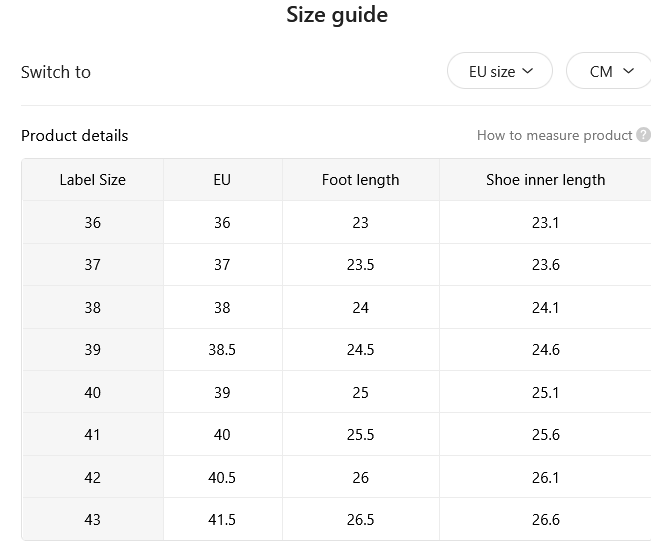Viewport: 651px width, 557px height.
Task: Click foot length 23 cell
Action: click(x=360, y=223)
